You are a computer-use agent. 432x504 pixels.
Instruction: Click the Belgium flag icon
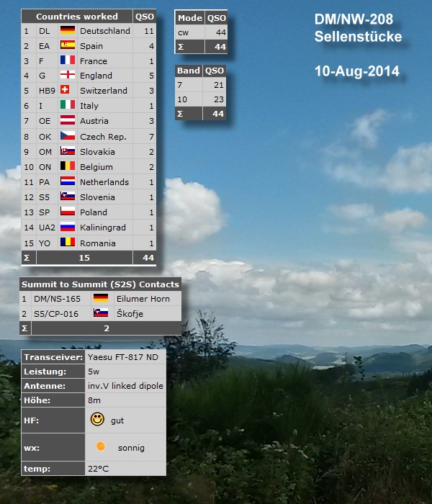tap(68, 167)
